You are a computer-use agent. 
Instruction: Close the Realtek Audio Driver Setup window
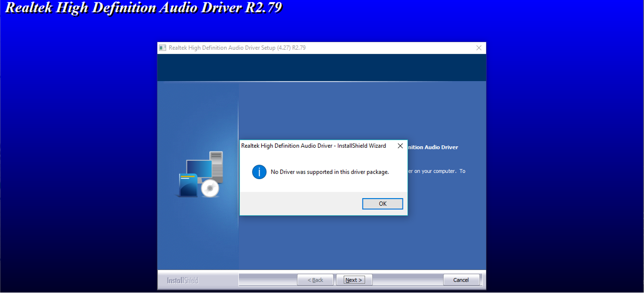coord(479,48)
